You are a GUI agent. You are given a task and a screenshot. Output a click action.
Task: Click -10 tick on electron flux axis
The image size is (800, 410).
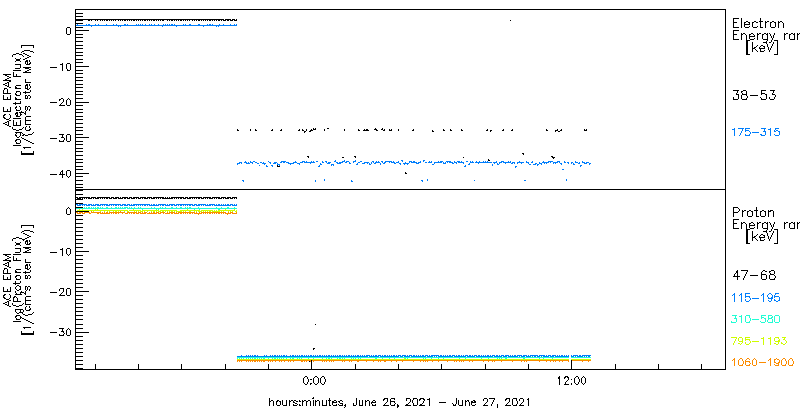point(60,67)
